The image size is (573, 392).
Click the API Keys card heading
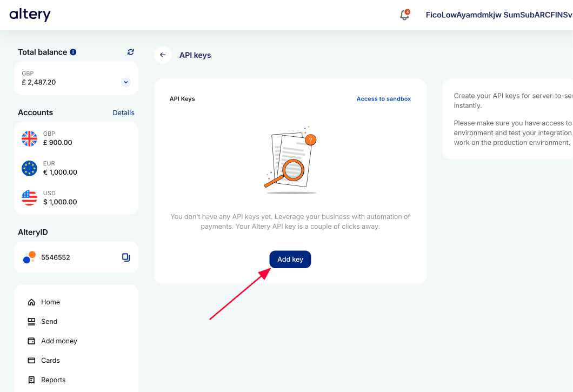[182, 99]
